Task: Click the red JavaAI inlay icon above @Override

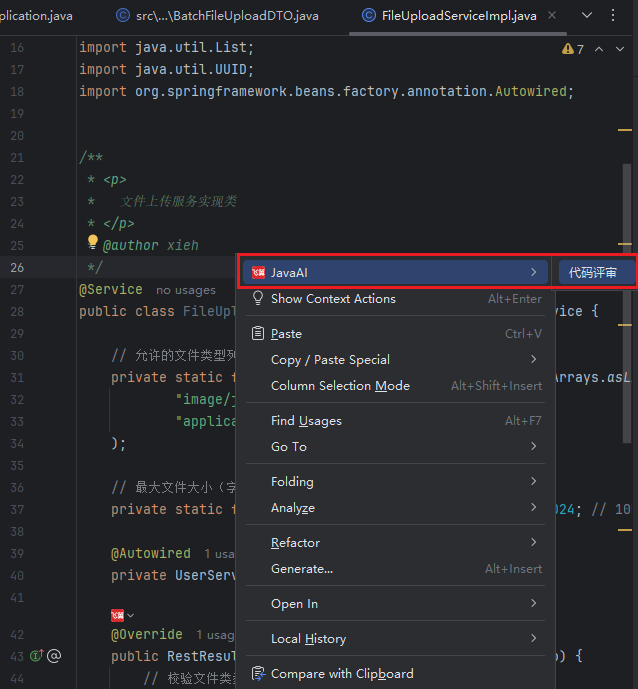Action: [x=117, y=615]
